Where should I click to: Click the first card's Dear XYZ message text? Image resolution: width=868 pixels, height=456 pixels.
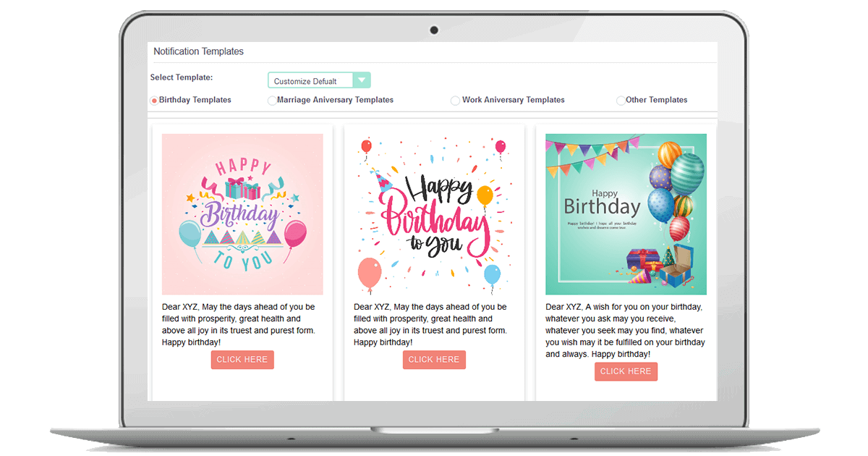(x=239, y=324)
